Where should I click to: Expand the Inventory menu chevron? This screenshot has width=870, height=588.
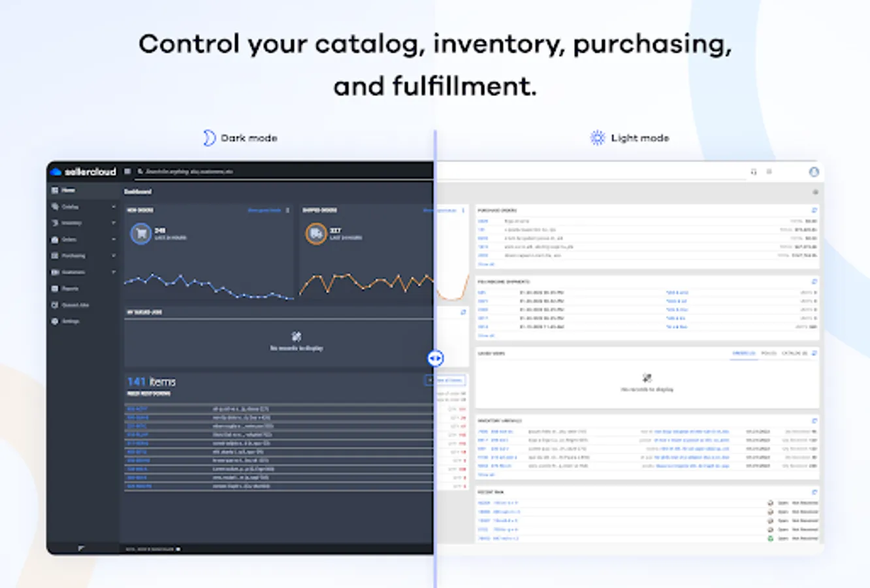point(114,223)
